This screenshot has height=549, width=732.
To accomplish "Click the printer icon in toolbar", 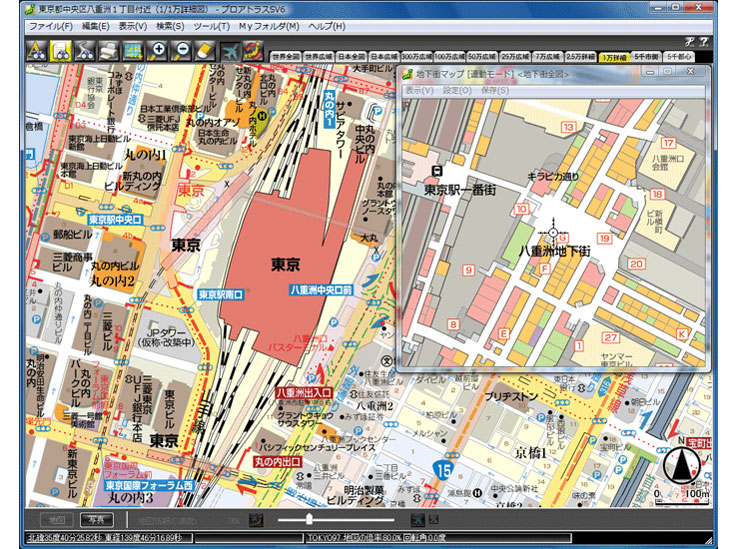I will (109, 50).
